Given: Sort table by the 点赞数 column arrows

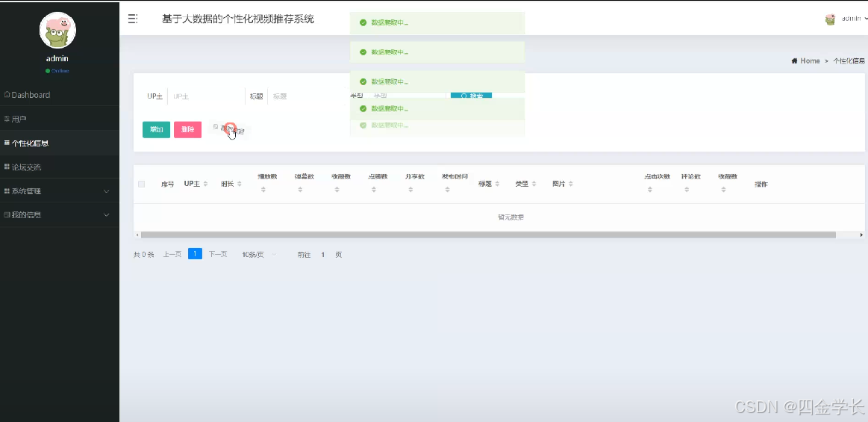Looking at the screenshot, I should pyautogui.click(x=374, y=190).
